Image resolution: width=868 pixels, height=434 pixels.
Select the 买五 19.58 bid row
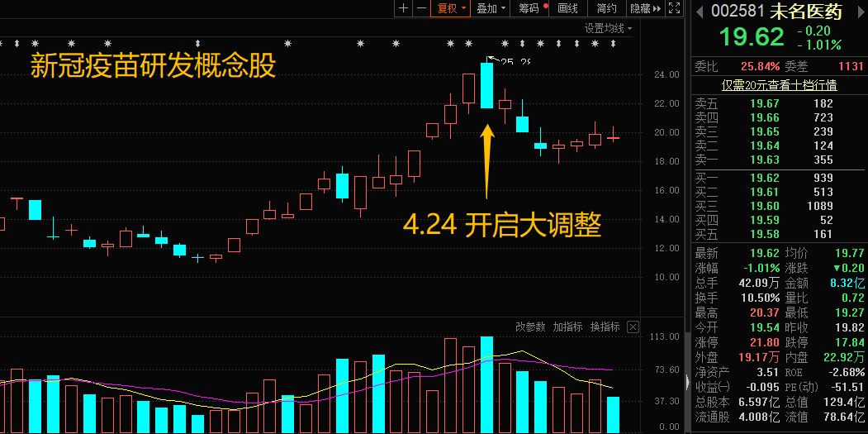[x=778, y=235]
